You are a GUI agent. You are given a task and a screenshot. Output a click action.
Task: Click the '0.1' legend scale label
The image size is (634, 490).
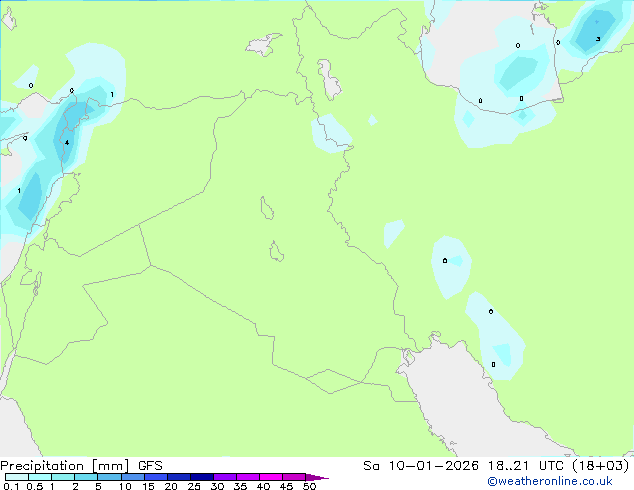tap(11, 486)
